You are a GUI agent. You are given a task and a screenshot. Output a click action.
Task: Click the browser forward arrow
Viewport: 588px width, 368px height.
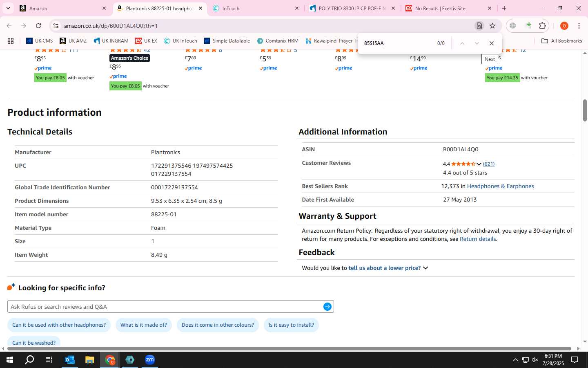point(24,26)
